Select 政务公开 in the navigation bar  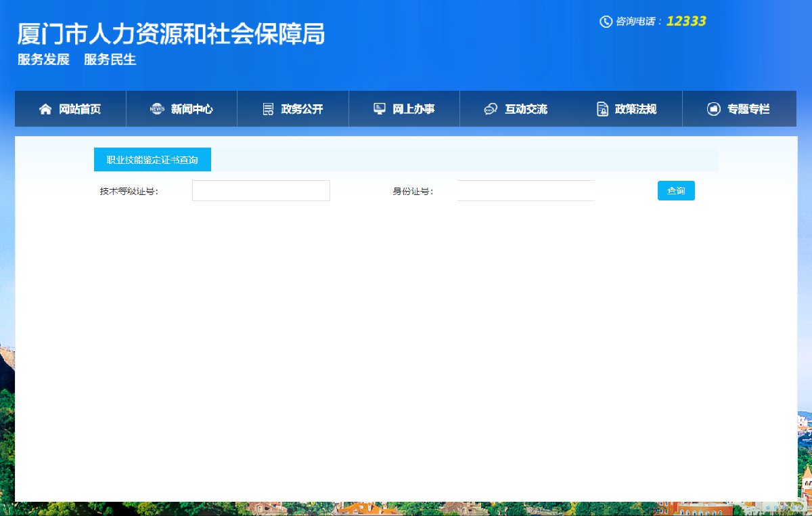click(302, 109)
